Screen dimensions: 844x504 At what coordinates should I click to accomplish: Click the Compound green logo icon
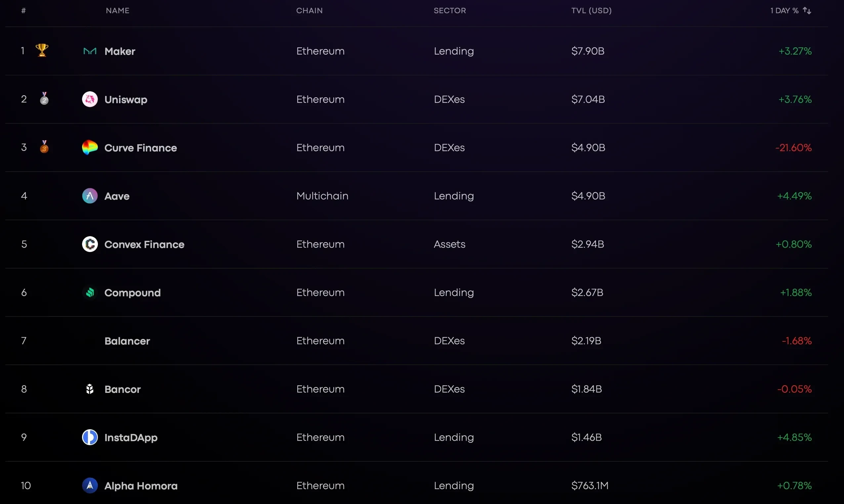[x=90, y=292]
